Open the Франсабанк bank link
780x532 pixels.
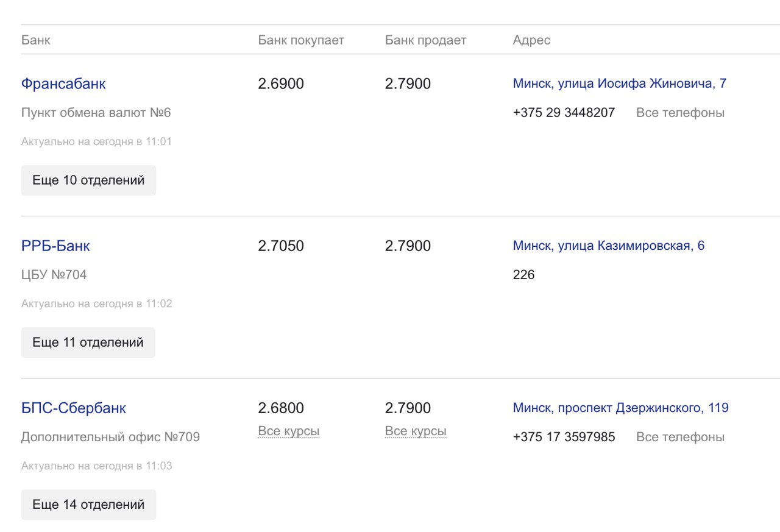coord(63,83)
